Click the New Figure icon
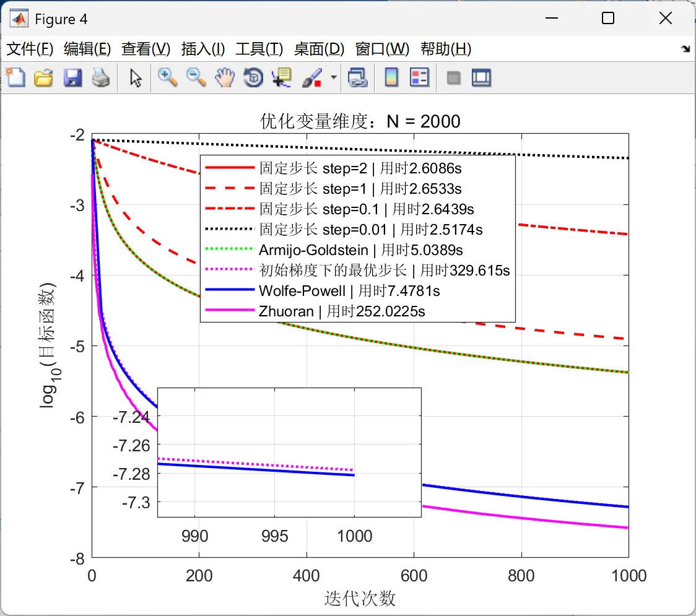The image size is (696, 616). 15,77
